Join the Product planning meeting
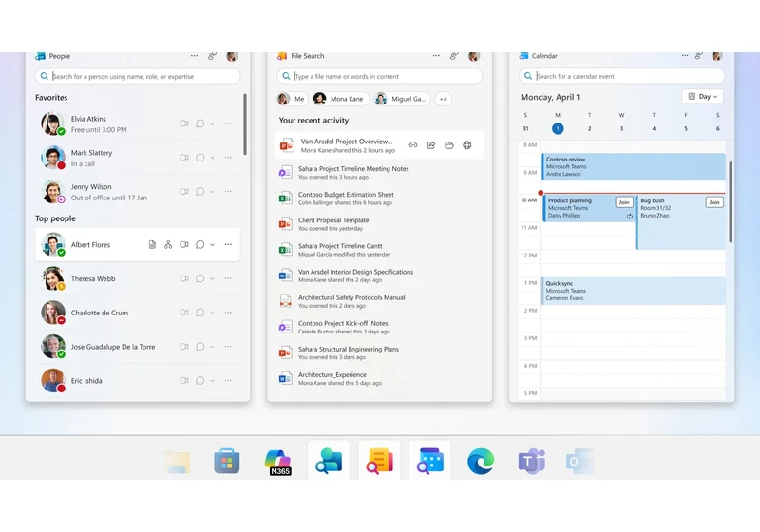 tap(624, 202)
